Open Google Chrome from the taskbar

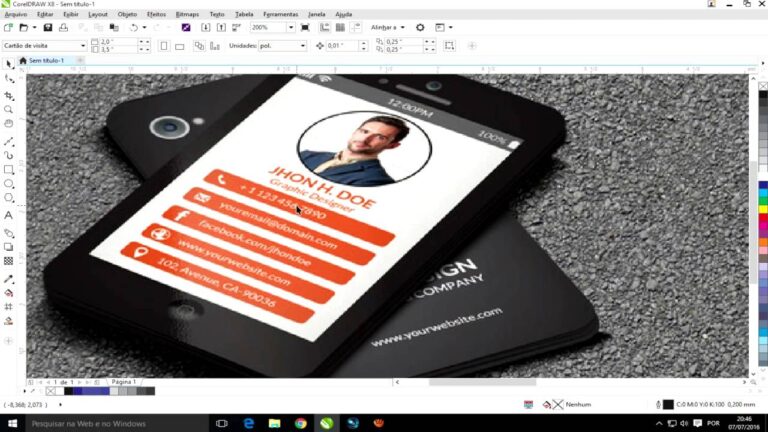pos(300,423)
